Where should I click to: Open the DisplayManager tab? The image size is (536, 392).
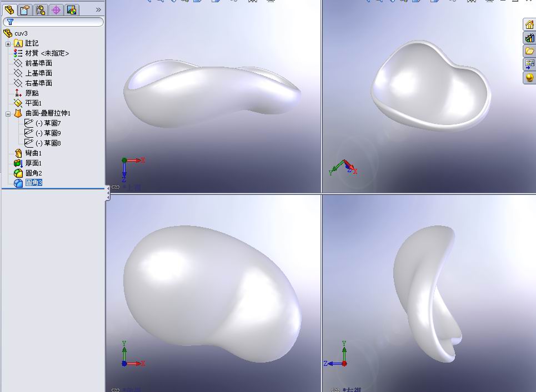click(x=72, y=10)
